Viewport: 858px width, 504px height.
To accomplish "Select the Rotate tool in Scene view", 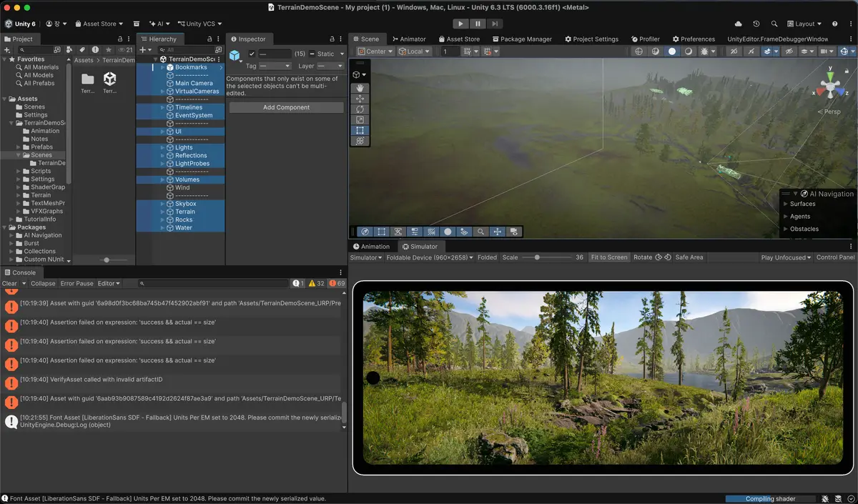I will click(x=360, y=109).
